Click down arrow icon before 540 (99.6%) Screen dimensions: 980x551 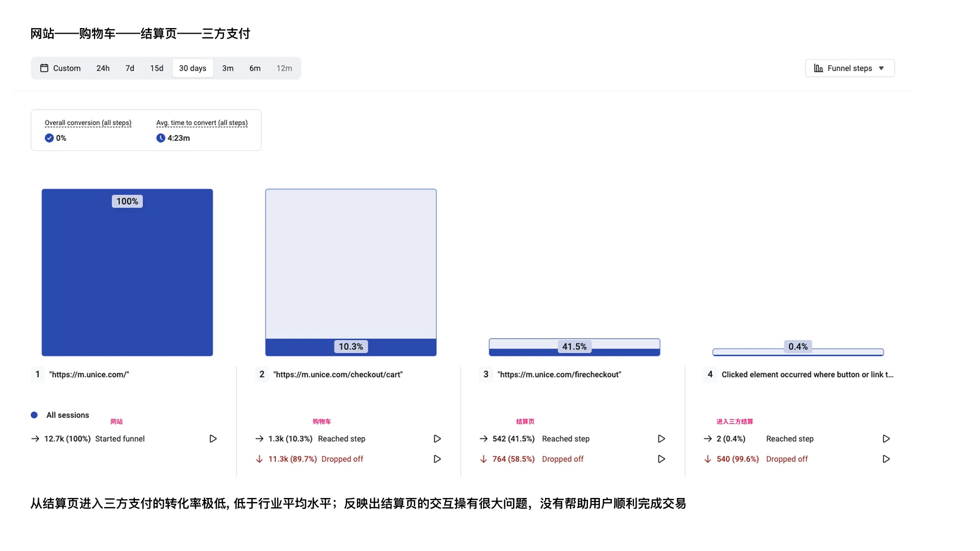pyautogui.click(x=707, y=459)
